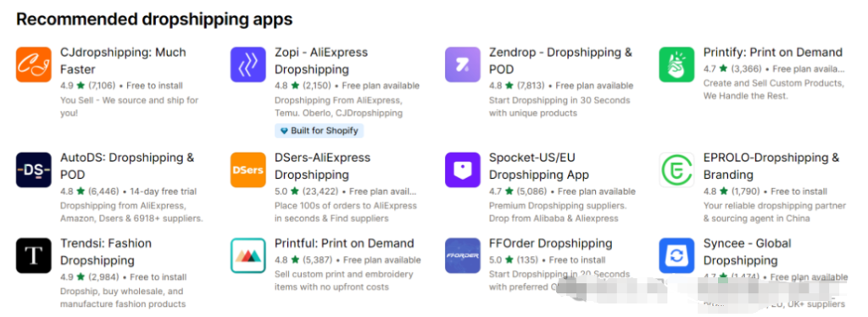Select the Spocket shield app icon
868x317 pixels.
[x=463, y=170]
